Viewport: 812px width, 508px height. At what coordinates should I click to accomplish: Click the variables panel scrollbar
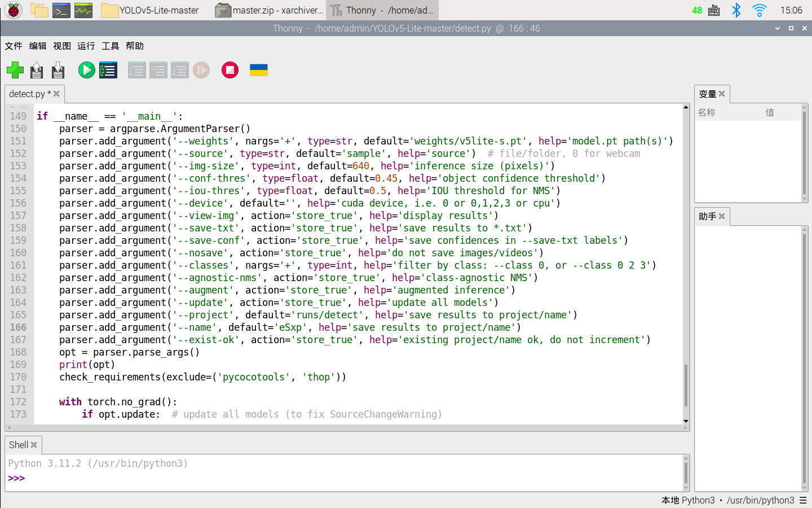point(805,152)
